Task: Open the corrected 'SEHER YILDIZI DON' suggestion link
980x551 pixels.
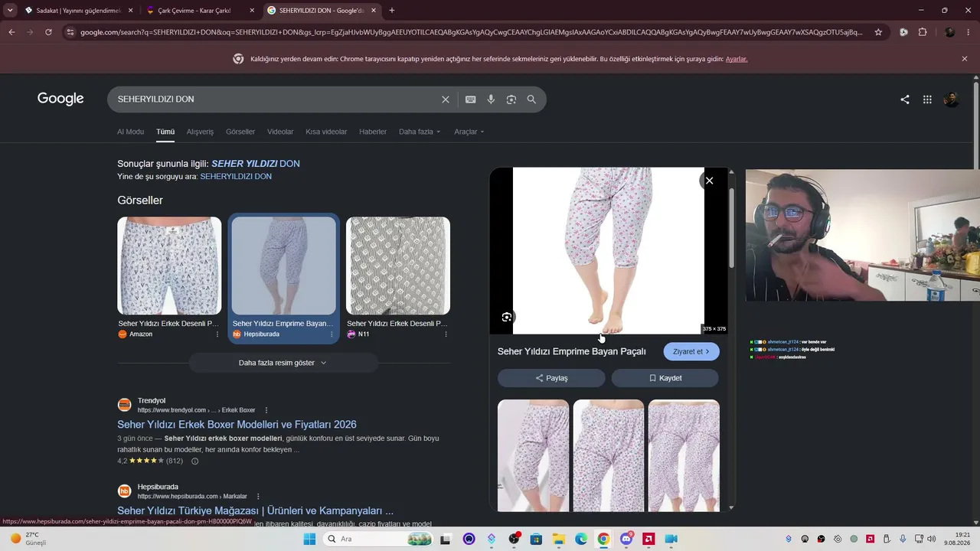Action: point(256,164)
